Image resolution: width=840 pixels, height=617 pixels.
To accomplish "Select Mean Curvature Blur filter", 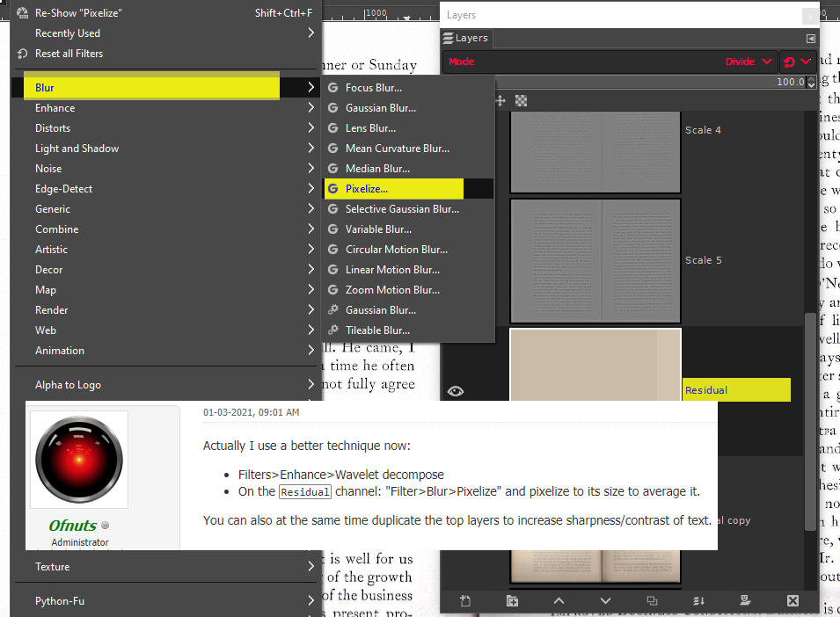I will 407,149.
